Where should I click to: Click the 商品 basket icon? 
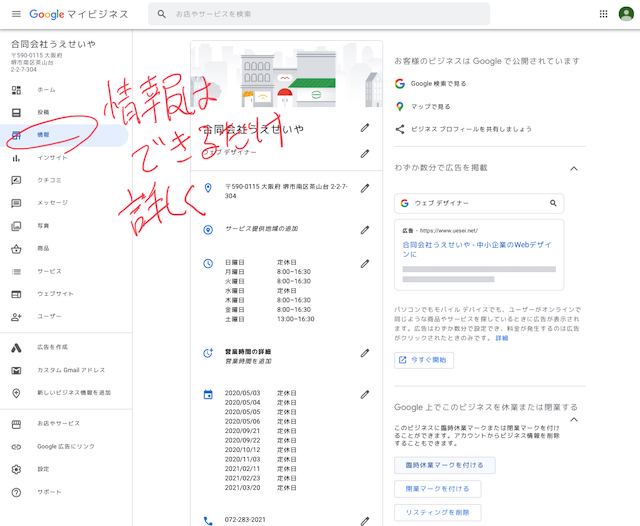(x=16, y=249)
